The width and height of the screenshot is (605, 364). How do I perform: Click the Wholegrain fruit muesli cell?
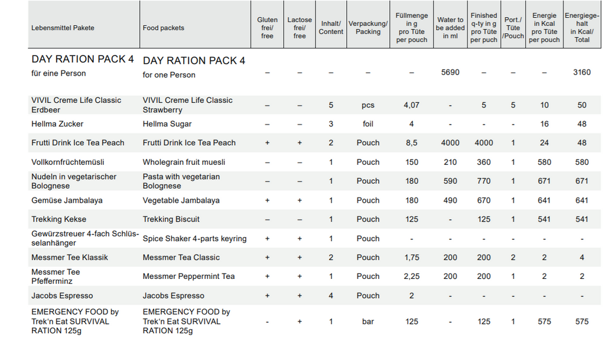click(184, 162)
